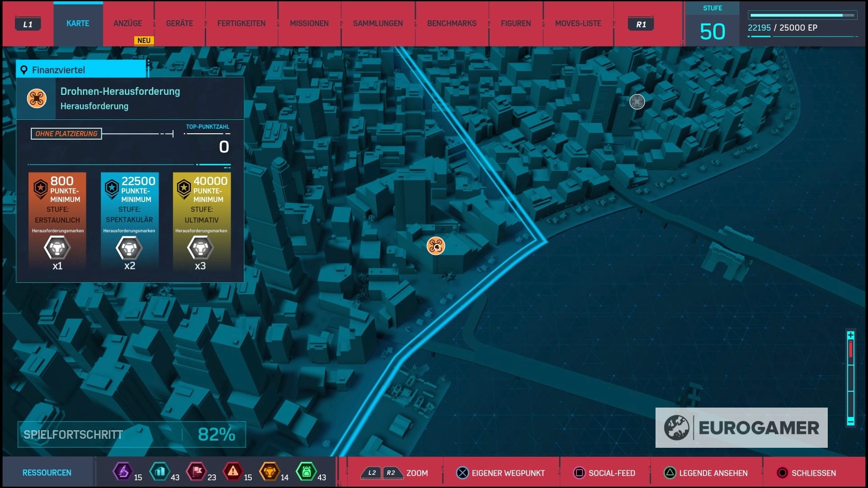This screenshot has width=868, height=488.
Task: Select the Ultimativ gold reward card
Action: (x=202, y=221)
